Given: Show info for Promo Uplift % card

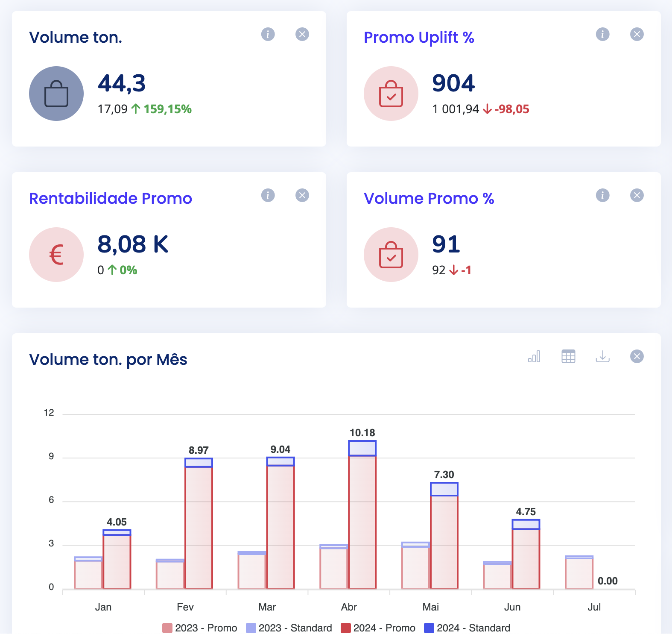Looking at the screenshot, I should coord(603,34).
